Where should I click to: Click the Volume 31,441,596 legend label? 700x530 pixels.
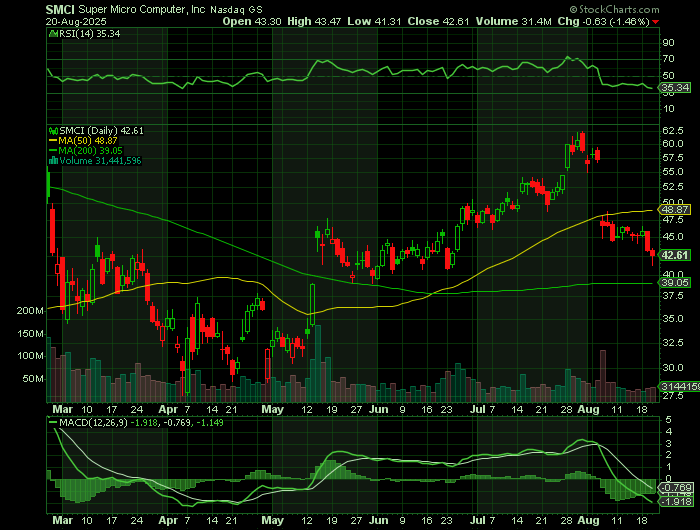100,161
